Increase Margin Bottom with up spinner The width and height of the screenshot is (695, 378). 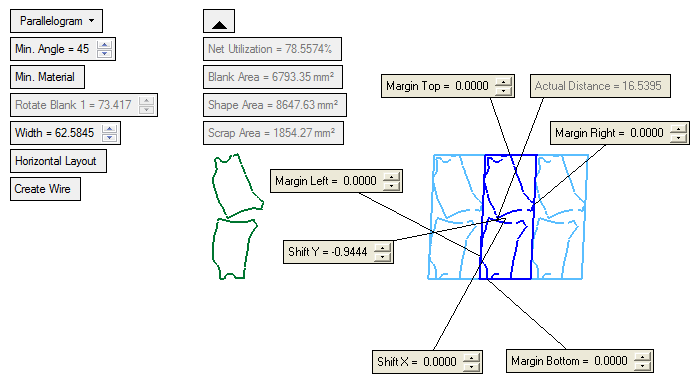tap(642, 357)
